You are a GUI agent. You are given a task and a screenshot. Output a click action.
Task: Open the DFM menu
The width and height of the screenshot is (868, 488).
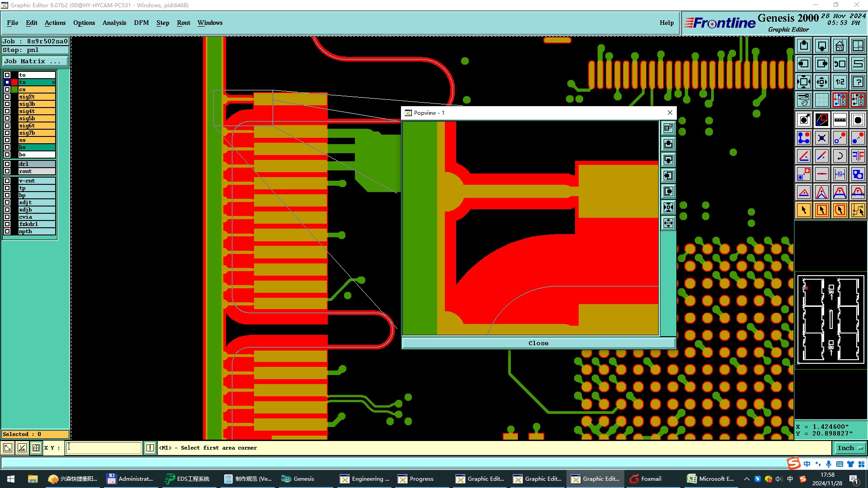tap(141, 23)
